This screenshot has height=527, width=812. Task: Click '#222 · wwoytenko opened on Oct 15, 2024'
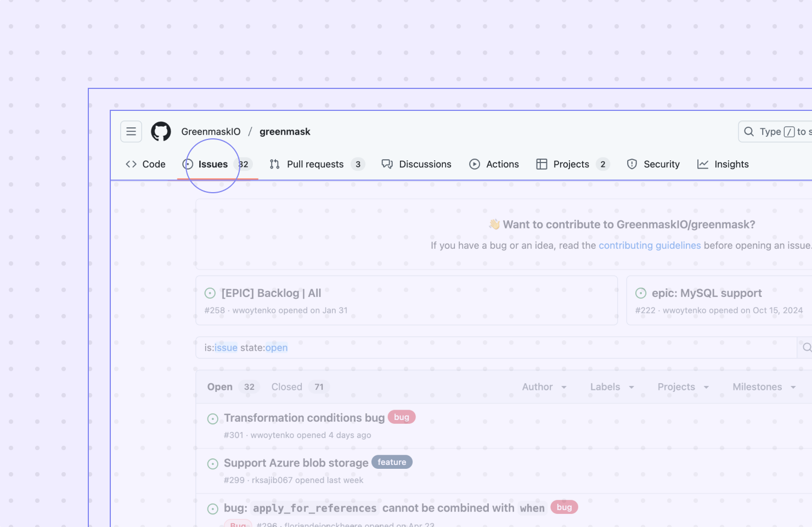point(719,311)
